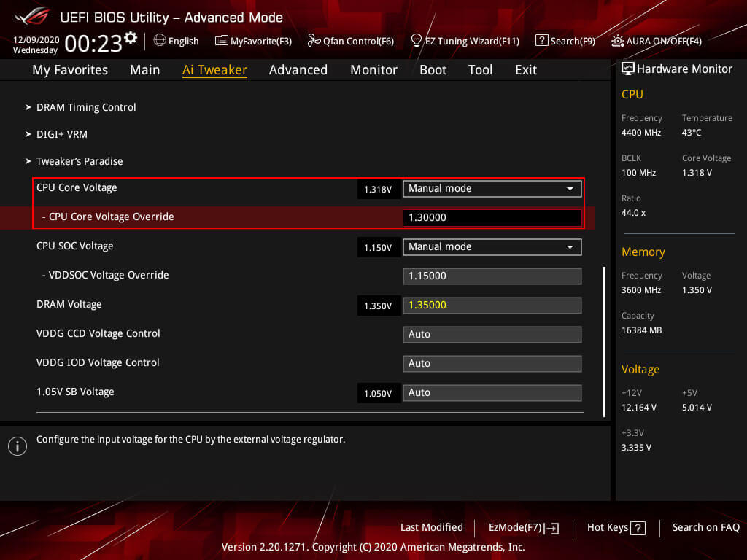Click the Hot Keys question mark icon
The width and height of the screenshot is (747, 560).
click(x=638, y=528)
